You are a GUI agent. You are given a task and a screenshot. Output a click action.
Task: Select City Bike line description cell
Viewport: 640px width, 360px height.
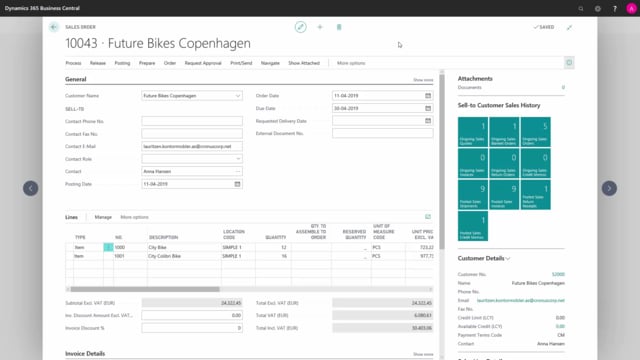coord(184,247)
